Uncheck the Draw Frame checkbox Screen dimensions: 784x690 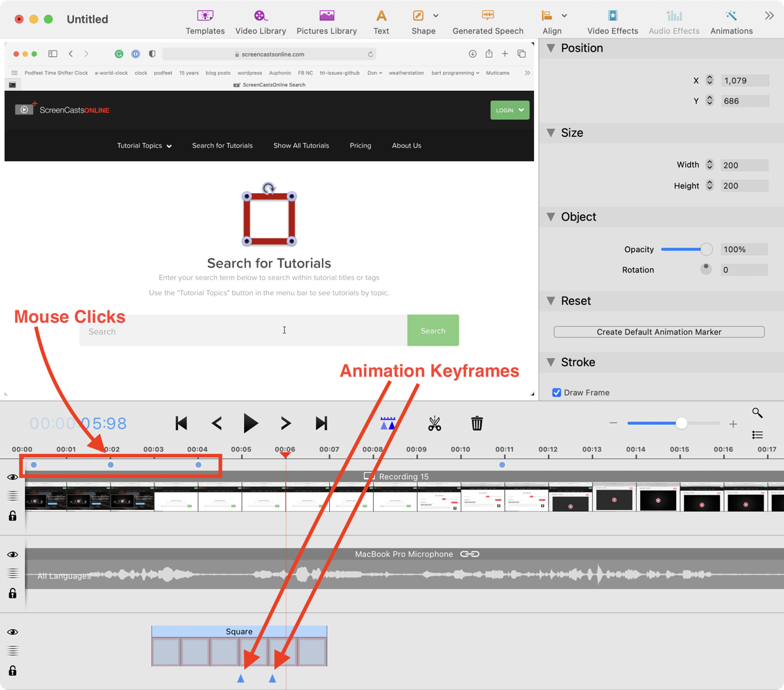[557, 393]
